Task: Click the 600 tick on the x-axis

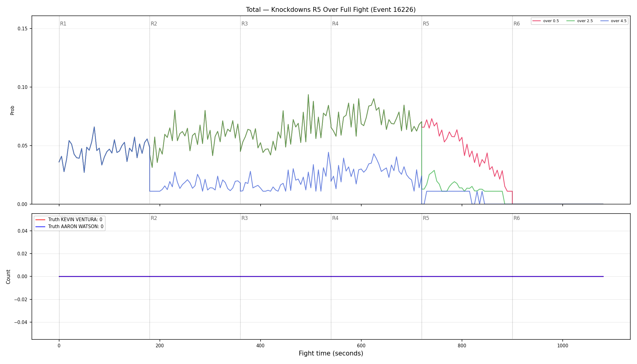Action: [361, 345]
